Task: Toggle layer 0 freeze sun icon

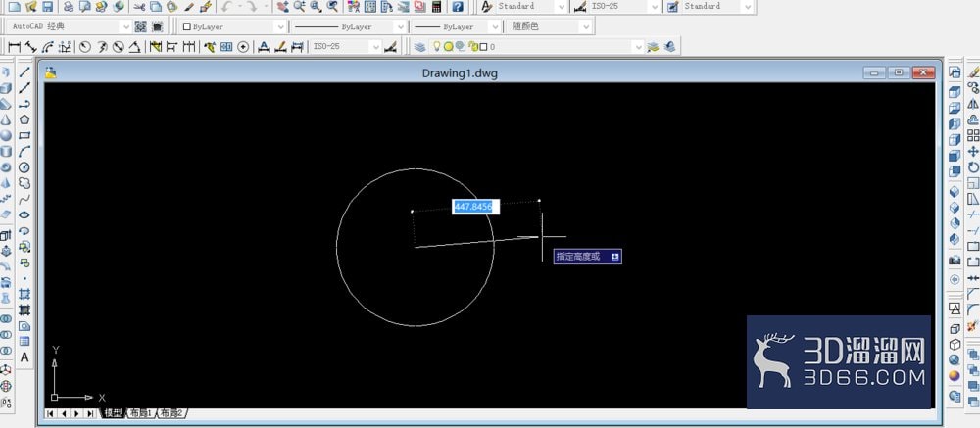Action: (448, 47)
